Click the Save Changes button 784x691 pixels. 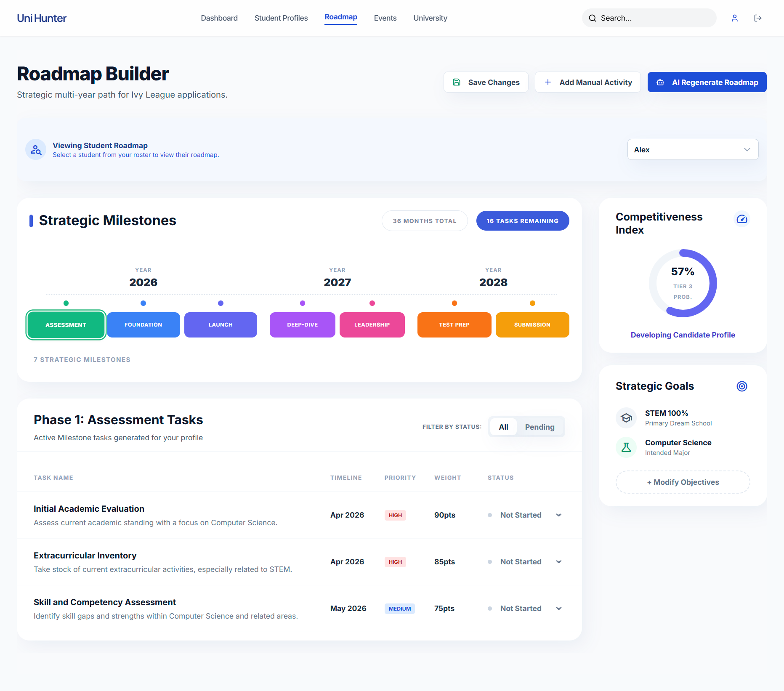[486, 82]
